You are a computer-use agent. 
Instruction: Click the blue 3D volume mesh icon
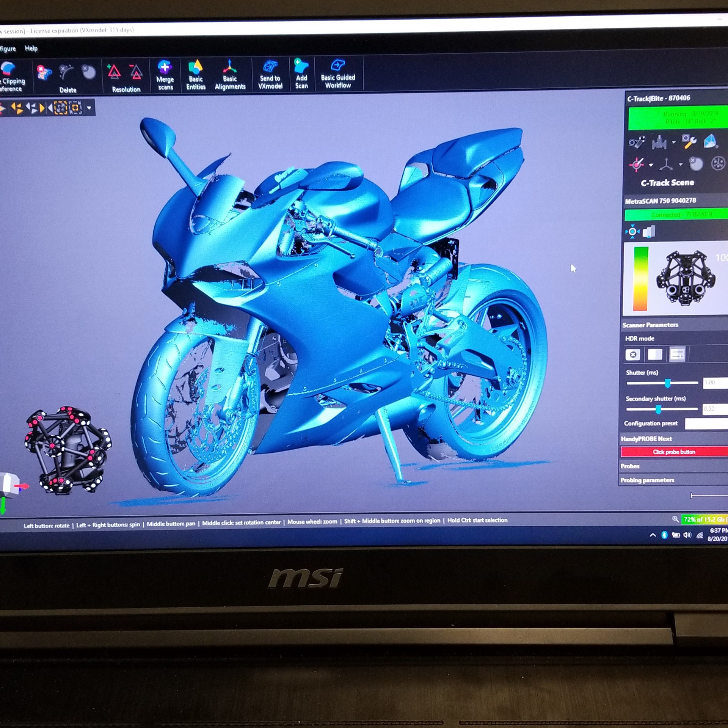[x=711, y=141]
